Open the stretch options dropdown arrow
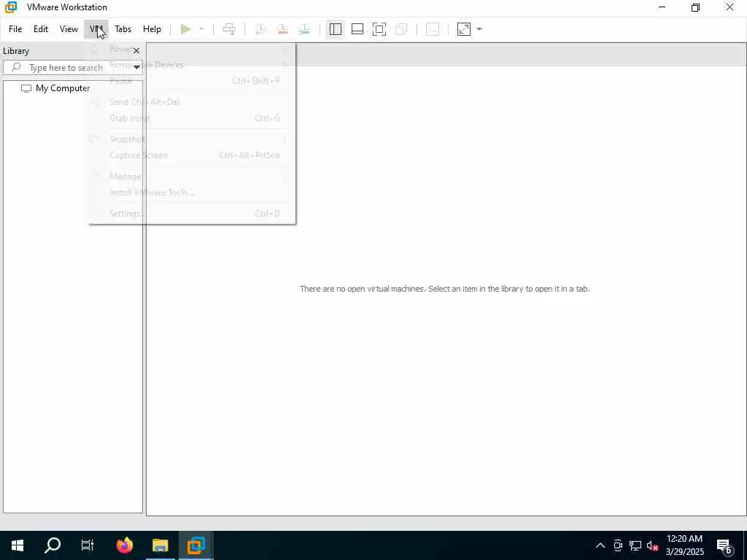747x560 pixels. [x=479, y=29]
